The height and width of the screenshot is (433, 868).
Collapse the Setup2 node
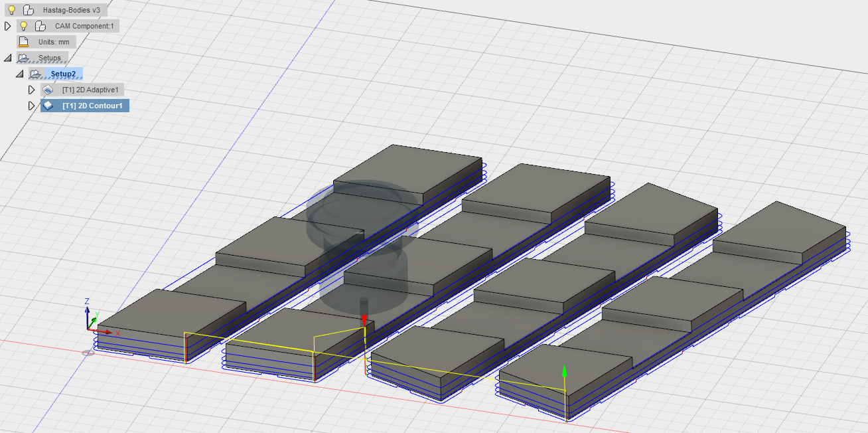tap(20, 74)
